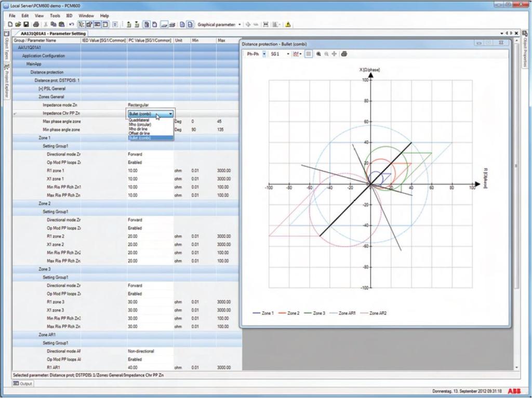532x398 pixels.
Task: Click the Zone 3 legend entry
Action: [x=314, y=313]
